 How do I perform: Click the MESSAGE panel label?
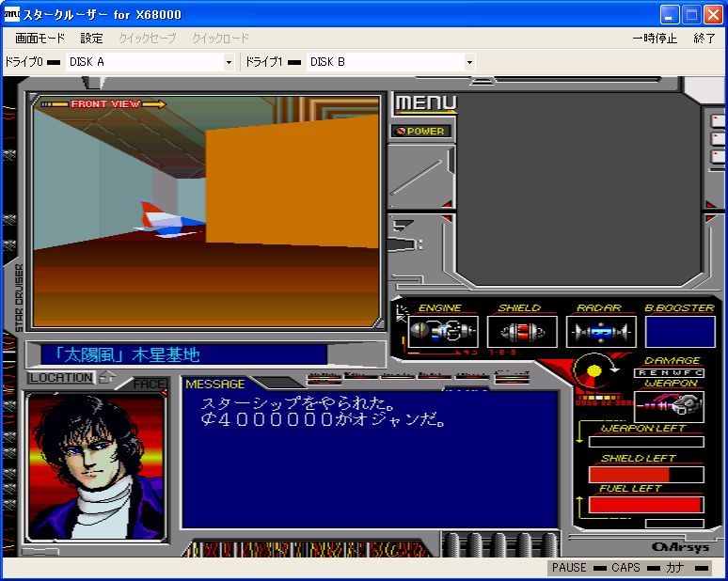pos(215,385)
